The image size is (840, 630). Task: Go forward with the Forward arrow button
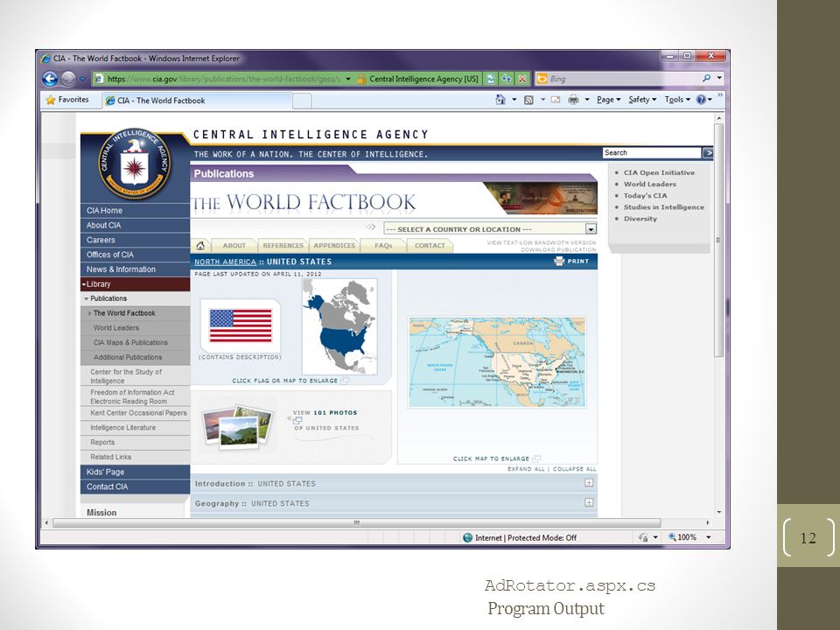point(68,79)
